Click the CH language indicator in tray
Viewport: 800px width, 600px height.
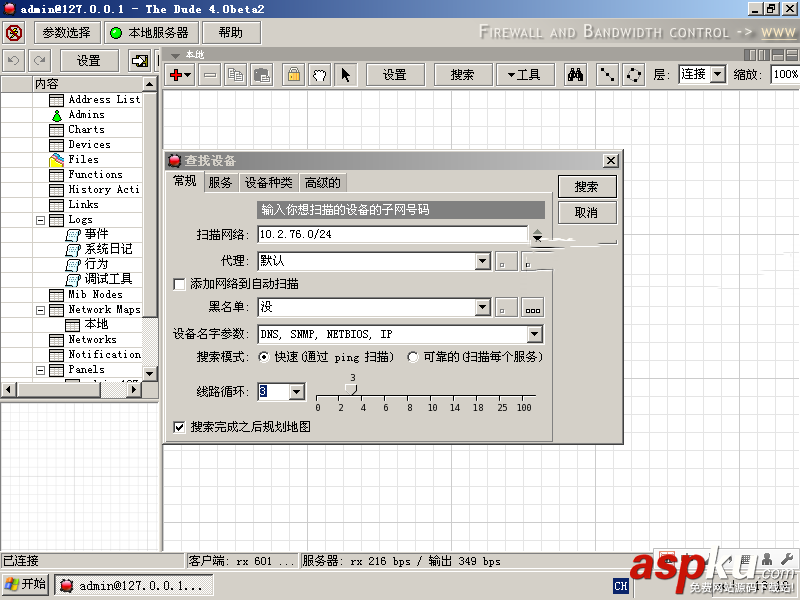[621, 586]
